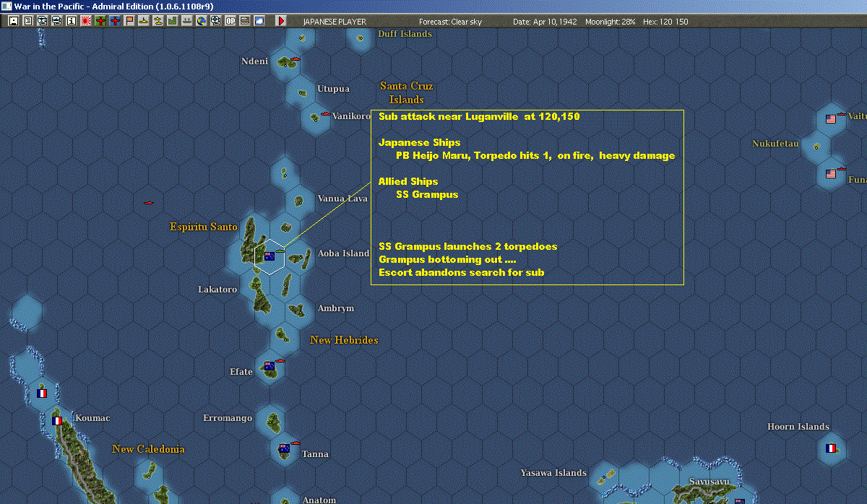This screenshot has width=867, height=504.
Task: Click the save-game disk icon in toolbar
Action: pyautogui.click(x=14, y=21)
